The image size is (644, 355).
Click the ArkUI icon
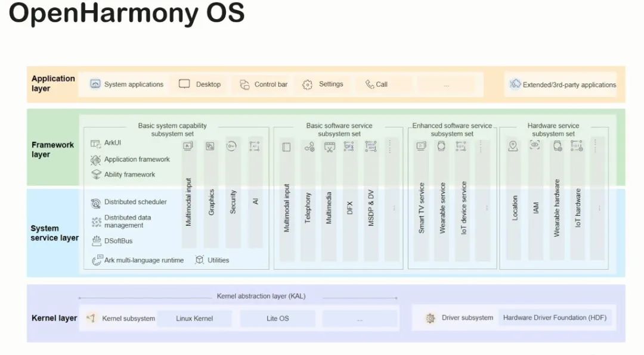(95, 143)
